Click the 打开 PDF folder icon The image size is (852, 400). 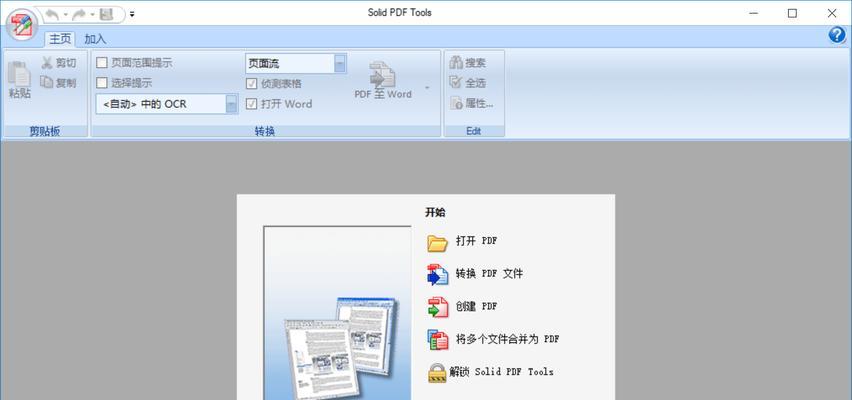[x=437, y=242]
